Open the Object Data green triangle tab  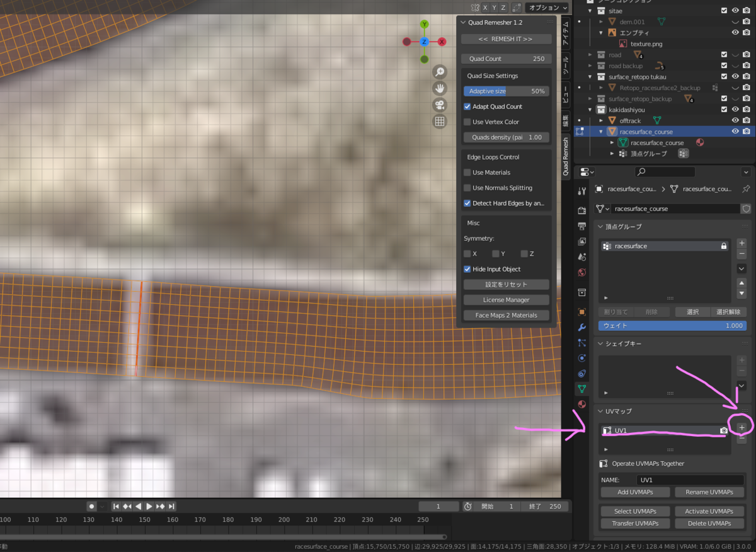581,389
